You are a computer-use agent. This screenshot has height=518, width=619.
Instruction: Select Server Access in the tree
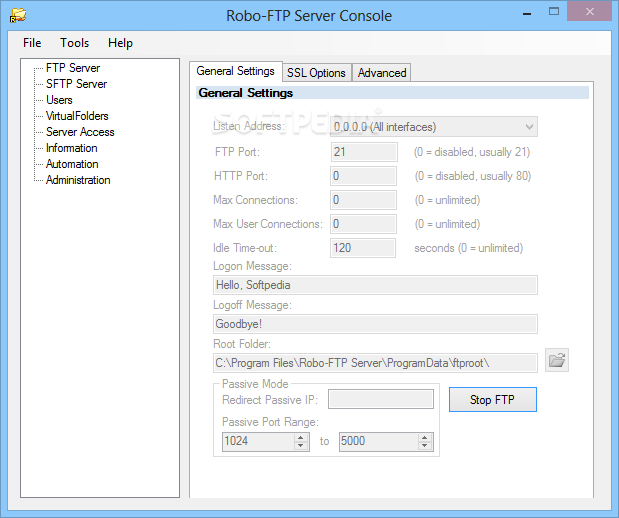pos(80,132)
